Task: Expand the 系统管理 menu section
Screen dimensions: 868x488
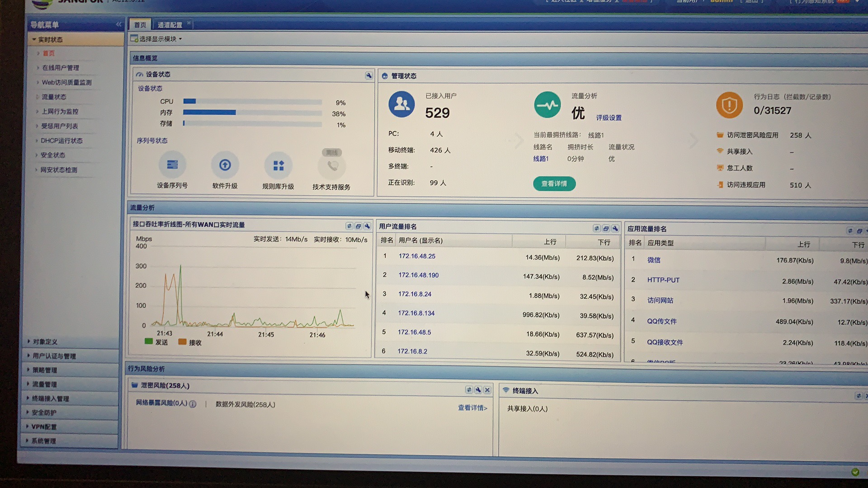Action: [x=43, y=441]
